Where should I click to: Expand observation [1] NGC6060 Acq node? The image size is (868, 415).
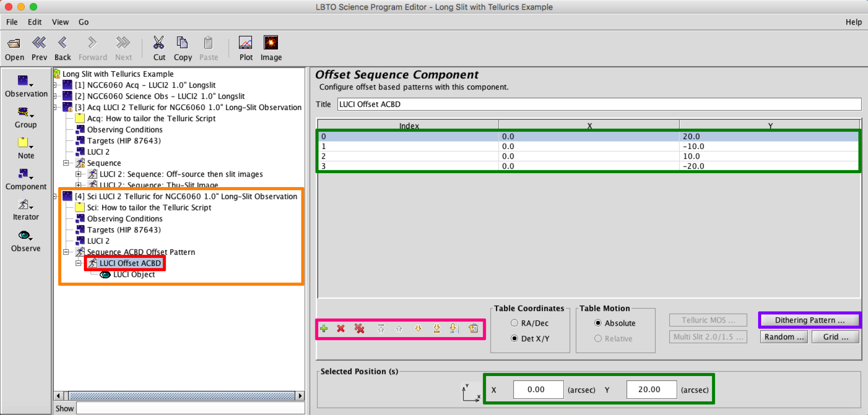(x=56, y=85)
